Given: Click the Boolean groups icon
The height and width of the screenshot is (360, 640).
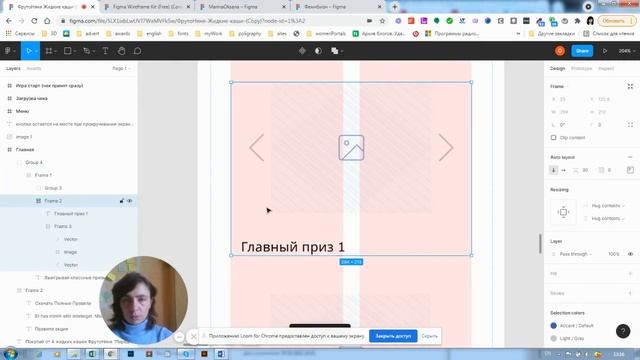Looking at the screenshot, I should click(x=335, y=51).
